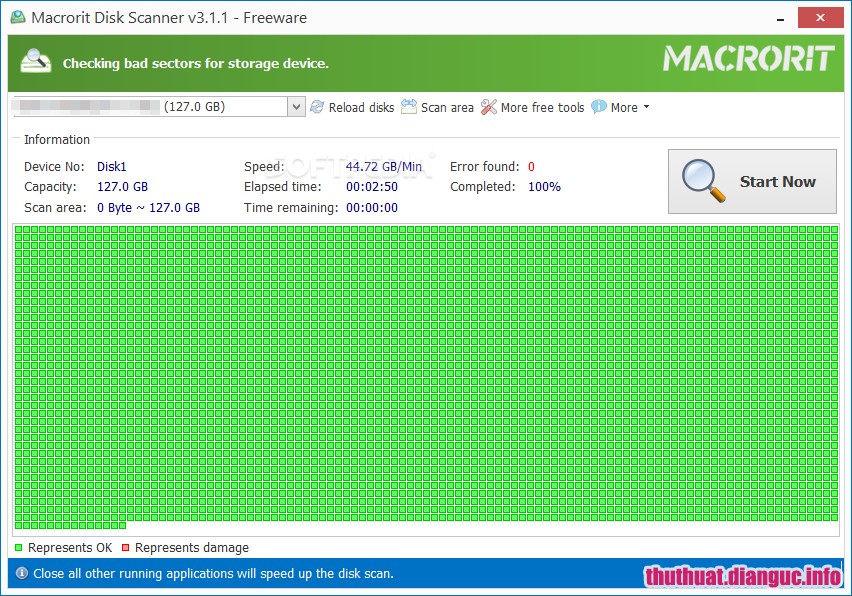Image resolution: width=852 pixels, height=596 pixels.
Task: Click the Error found value 0
Action: tap(531, 167)
